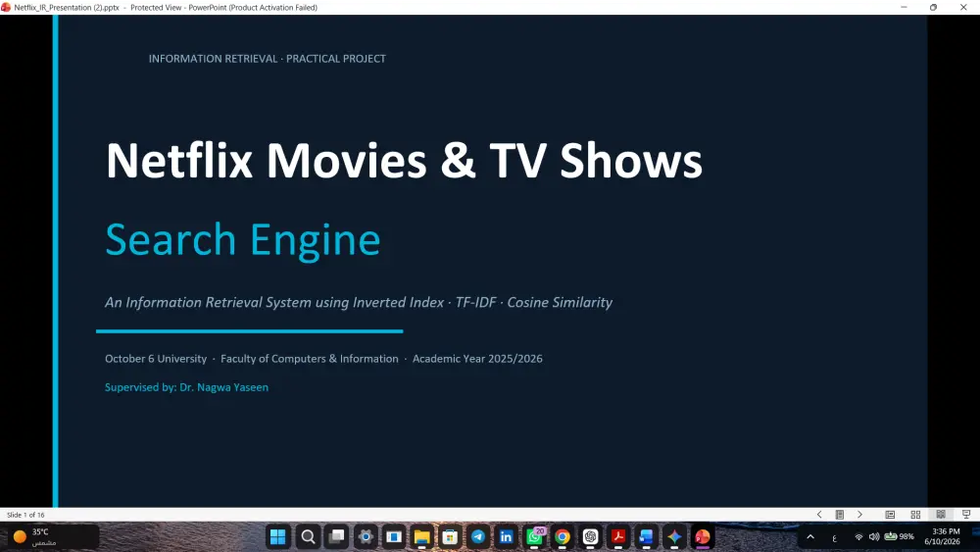The height and width of the screenshot is (552, 980).
Task: Open the blue-window app left of File Explorer
Action: 394,536
